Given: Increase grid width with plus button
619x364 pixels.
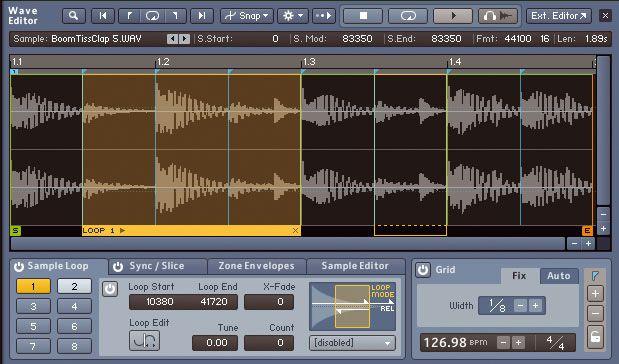Looking at the screenshot, I should click(535, 306).
